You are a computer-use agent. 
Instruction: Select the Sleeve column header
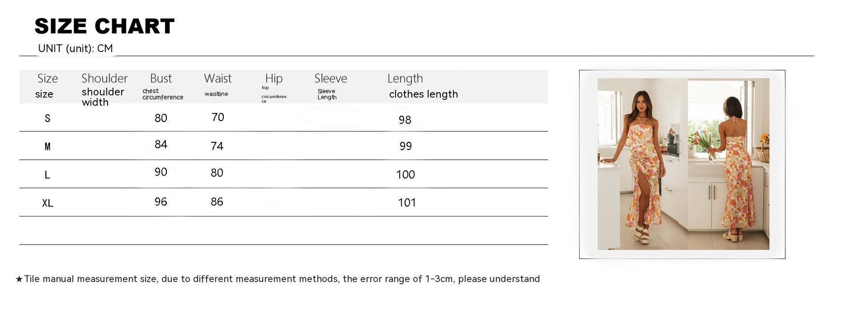tap(331, 79)
